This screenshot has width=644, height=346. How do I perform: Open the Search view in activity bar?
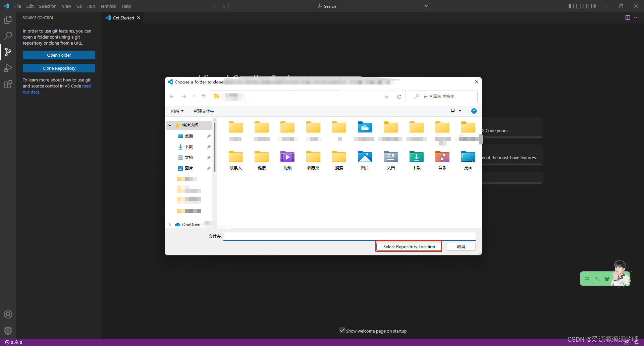pyautogui.click(x=8, y=36)
